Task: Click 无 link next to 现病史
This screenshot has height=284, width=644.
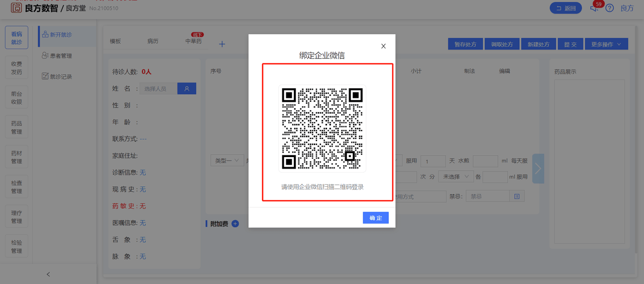Action: 142,189
